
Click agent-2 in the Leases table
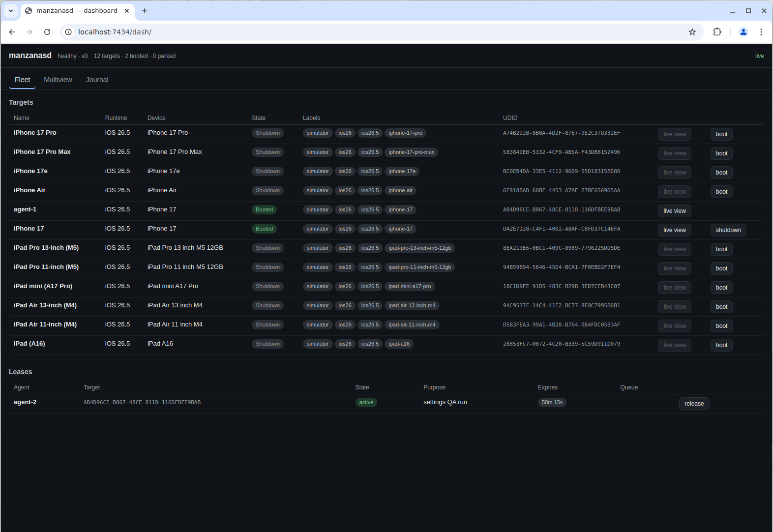pos(25,402)
